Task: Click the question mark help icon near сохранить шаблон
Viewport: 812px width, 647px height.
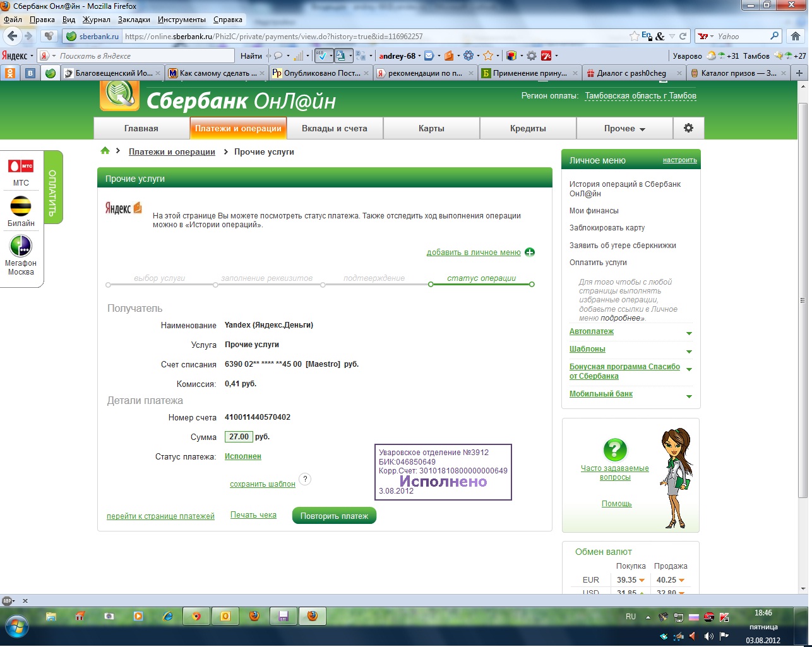Action: 304,479
